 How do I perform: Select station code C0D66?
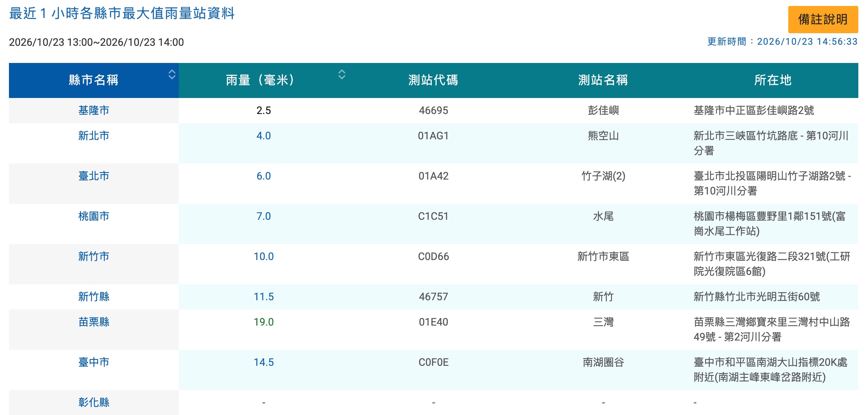[x=434, y=256]
